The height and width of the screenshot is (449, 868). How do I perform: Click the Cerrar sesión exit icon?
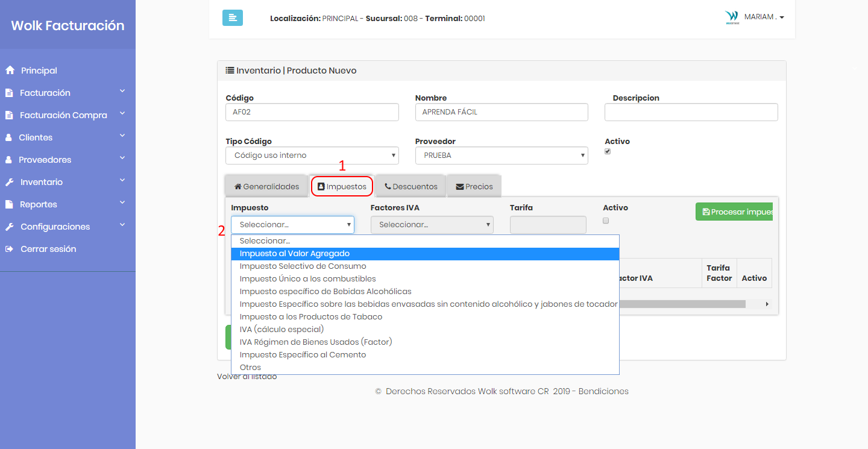(x=9, y=249)
